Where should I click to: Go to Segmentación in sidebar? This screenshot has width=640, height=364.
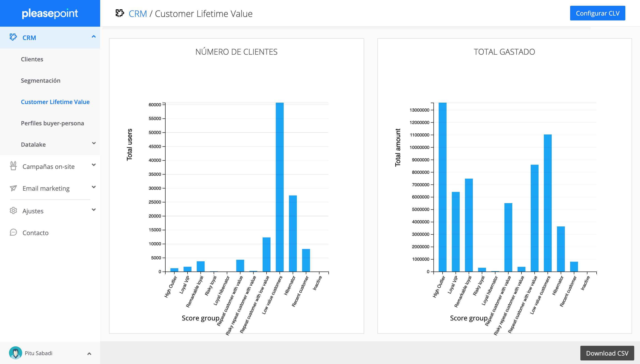pyautogui.click(x=41, y=80)
